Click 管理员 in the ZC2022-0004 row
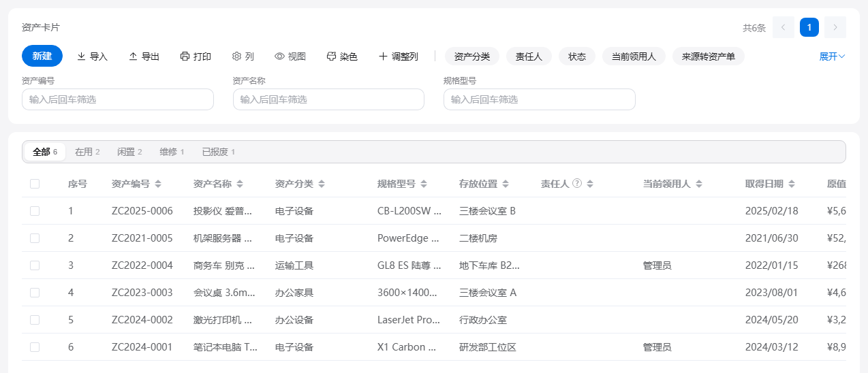 657,265
